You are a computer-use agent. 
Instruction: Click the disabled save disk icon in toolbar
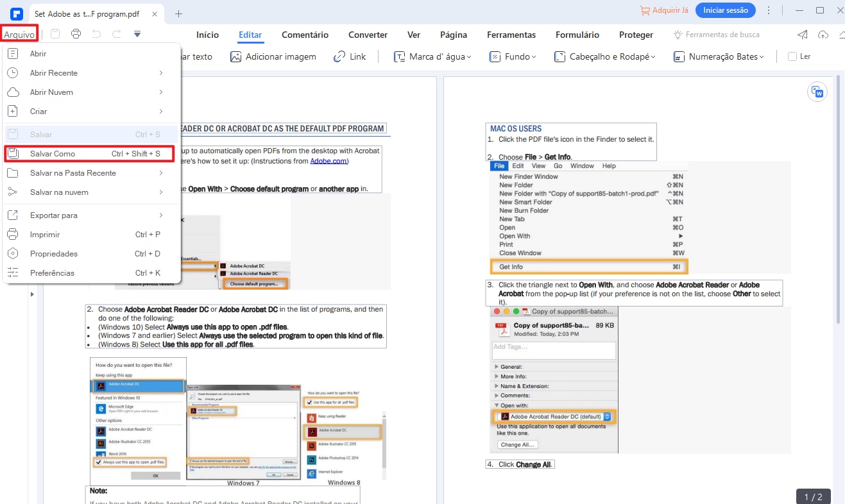(x=56, y=34)
